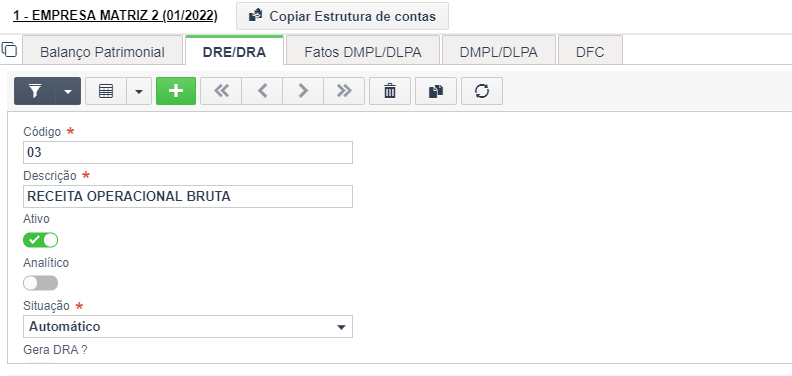Expand the grid view dropdown arrow

pyautogui.click(x=139, y=91)
